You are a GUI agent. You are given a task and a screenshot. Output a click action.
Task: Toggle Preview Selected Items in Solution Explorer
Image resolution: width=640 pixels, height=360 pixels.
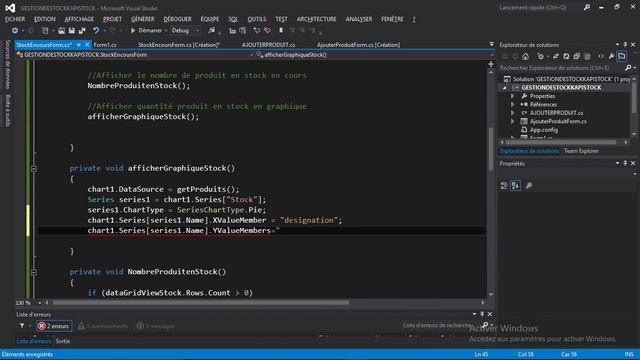[x=622, y=56]
